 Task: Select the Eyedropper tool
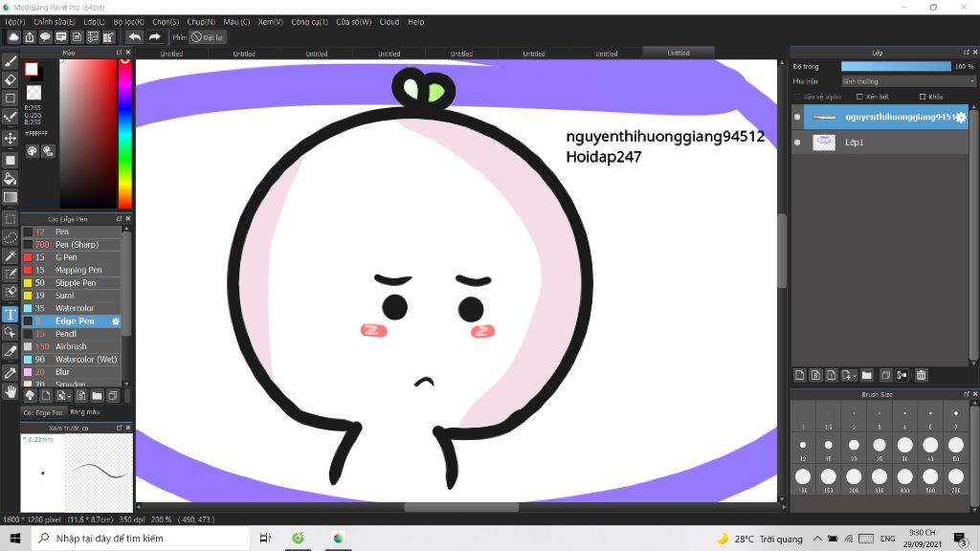10,373
